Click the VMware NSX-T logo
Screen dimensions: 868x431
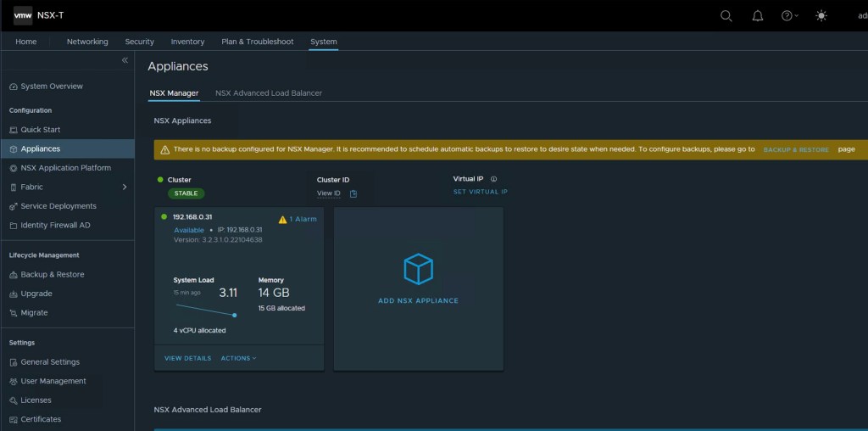[x=23, y=14]
